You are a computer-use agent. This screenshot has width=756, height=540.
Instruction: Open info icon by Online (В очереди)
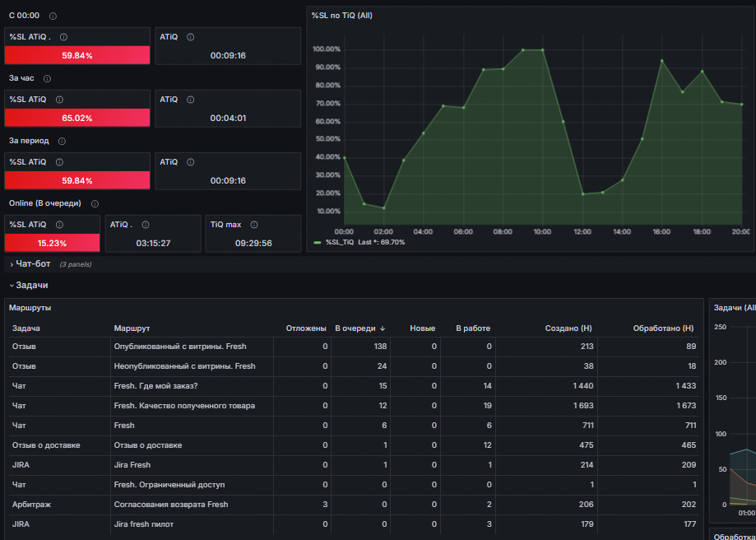click(x=95, y=203)
